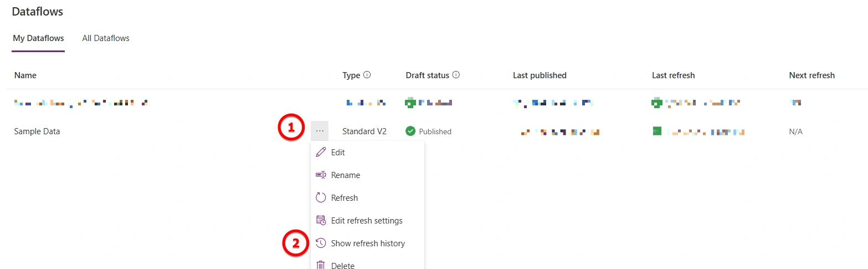Click the Type column info icon
The height and width of the screenshot is (269, 868).
pos(367,75)
